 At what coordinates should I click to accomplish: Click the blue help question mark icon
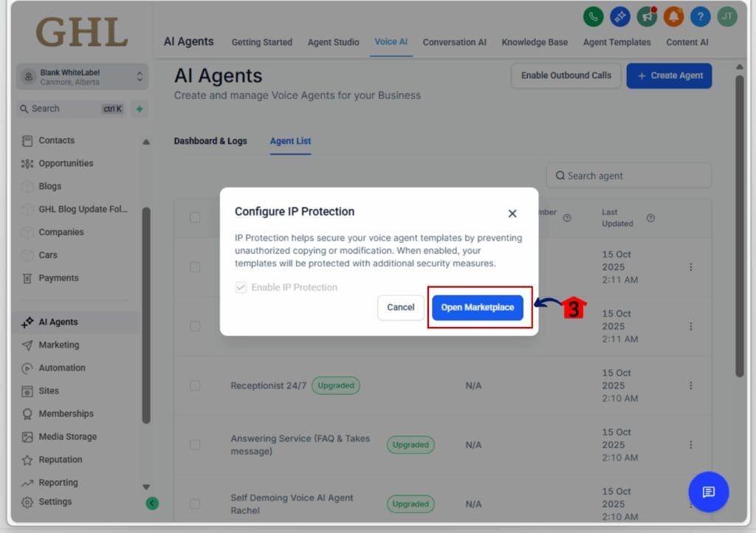tap(700, 16)
